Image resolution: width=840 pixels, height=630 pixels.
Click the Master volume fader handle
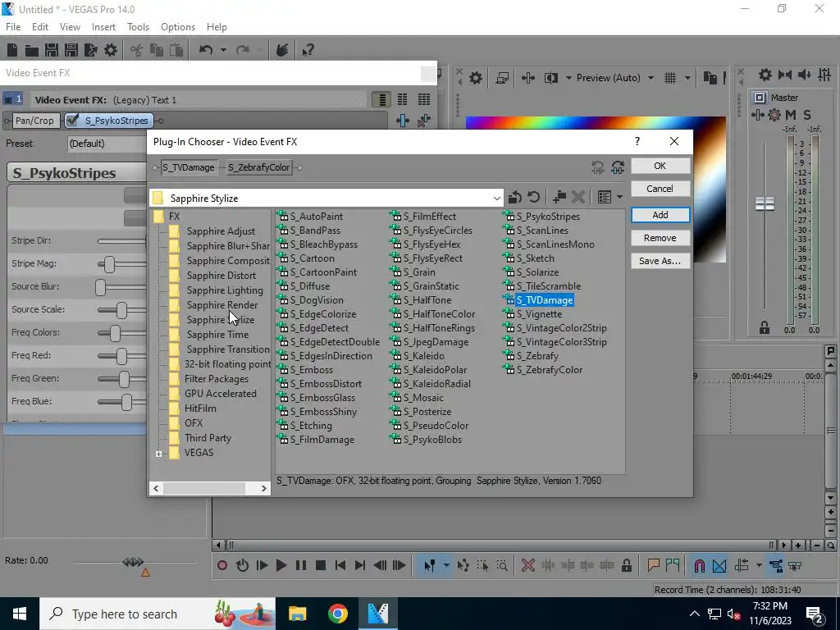pos(765,203)
